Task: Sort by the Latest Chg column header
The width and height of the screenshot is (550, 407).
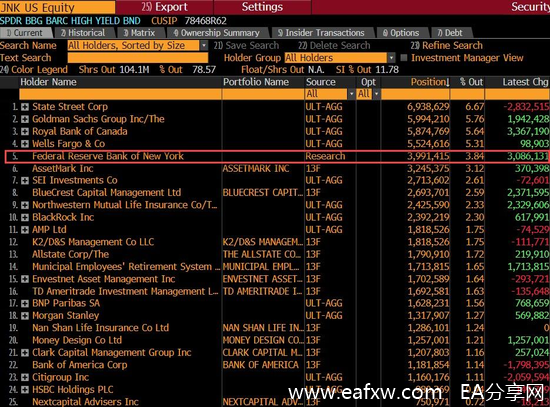Action: click(x=525, y=82)
